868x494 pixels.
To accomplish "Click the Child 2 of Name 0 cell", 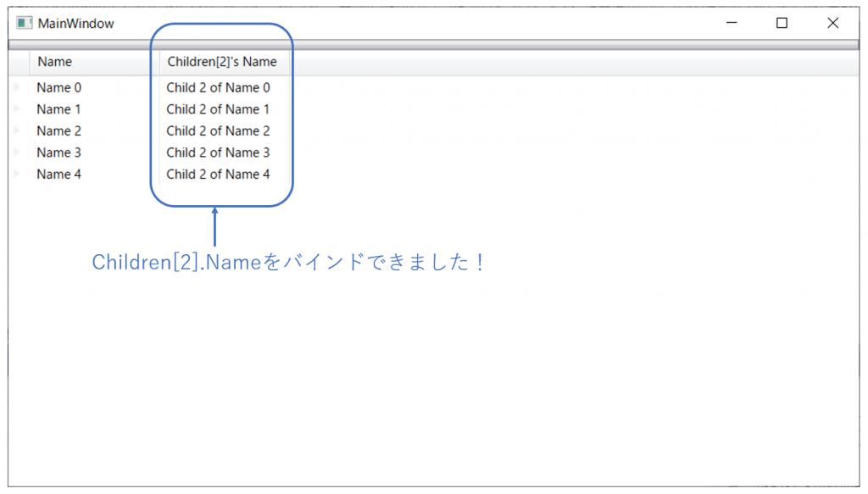I will (217, 86).
